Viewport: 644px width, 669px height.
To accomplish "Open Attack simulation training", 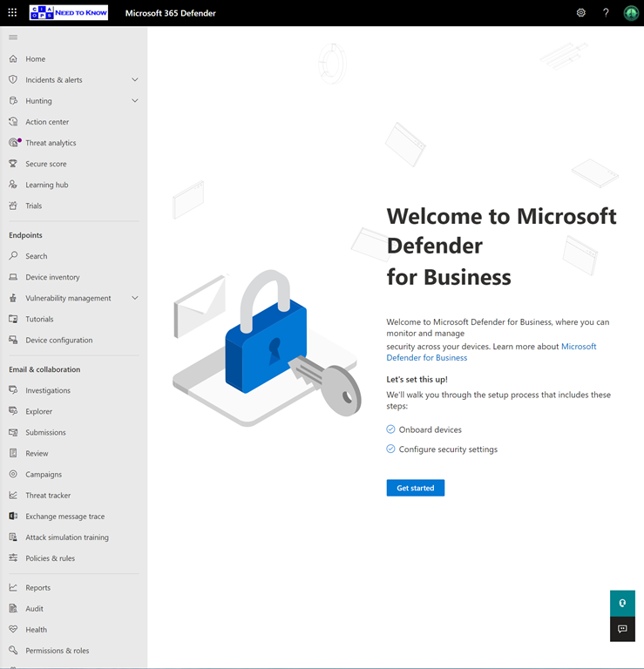I will click(67, 537).
